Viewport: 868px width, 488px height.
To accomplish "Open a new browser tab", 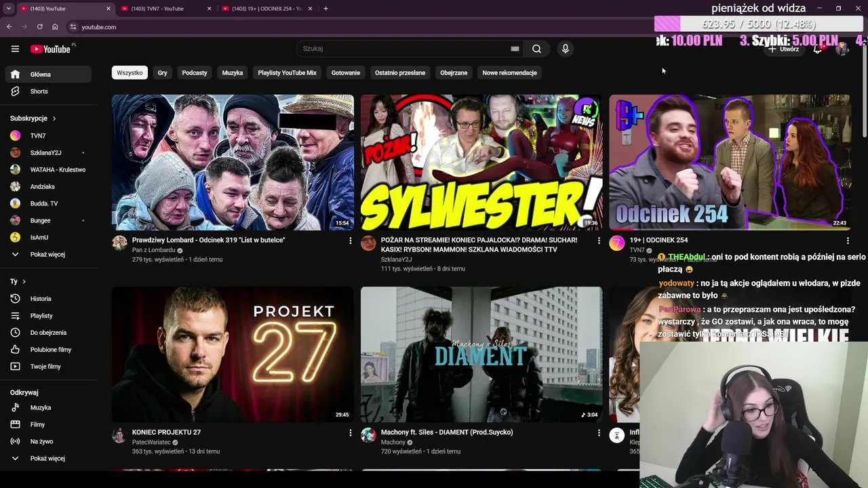I will (325, 9).
